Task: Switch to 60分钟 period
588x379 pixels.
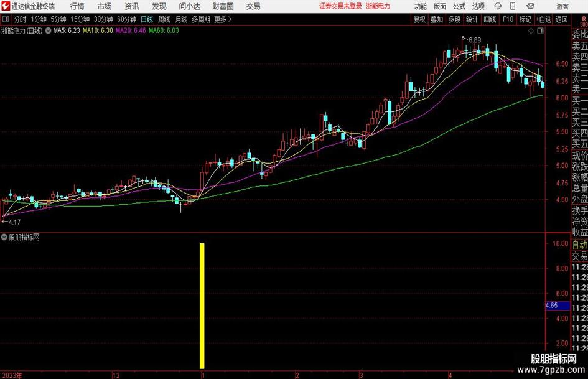Action: tap(127, 19)
